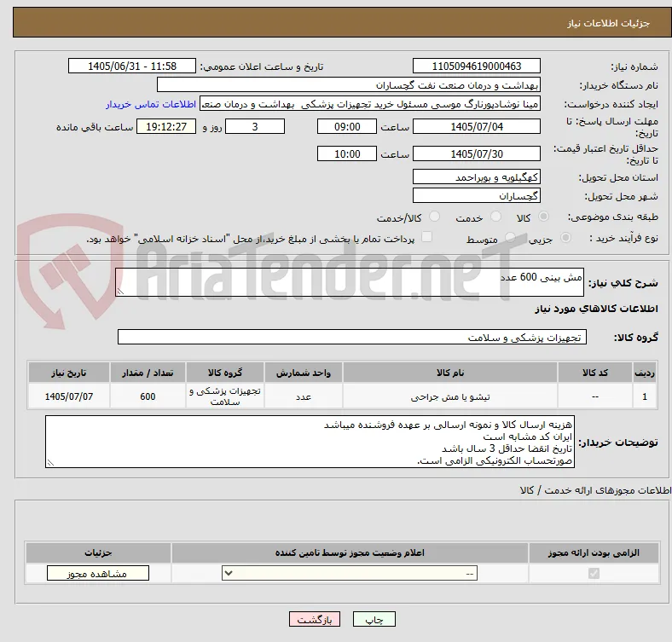Select the کالا/خدمت radio button
The height and width of the screenshot is (642, 672).
click(x=435, y=217)
